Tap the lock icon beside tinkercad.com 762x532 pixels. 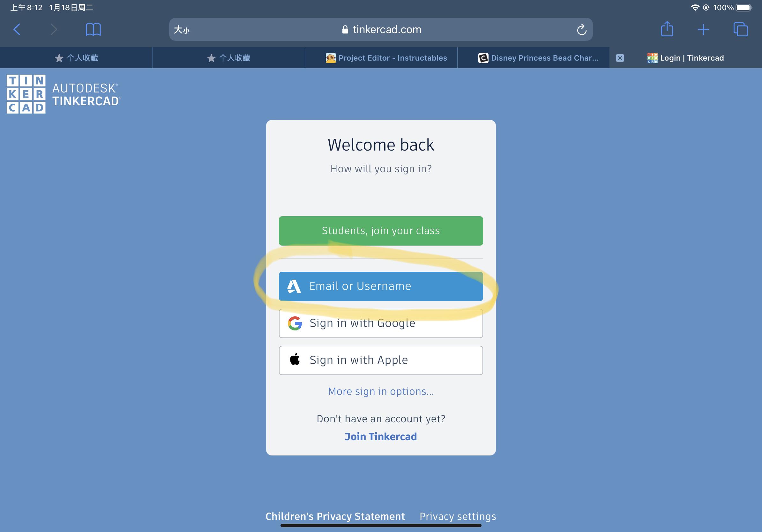point(345,30)
